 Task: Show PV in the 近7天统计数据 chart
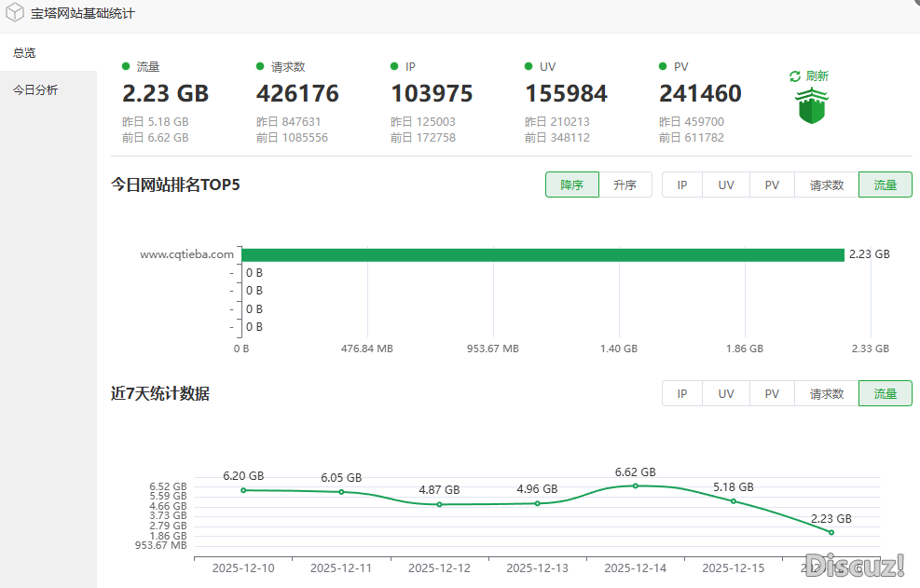(x=772, y=393)
